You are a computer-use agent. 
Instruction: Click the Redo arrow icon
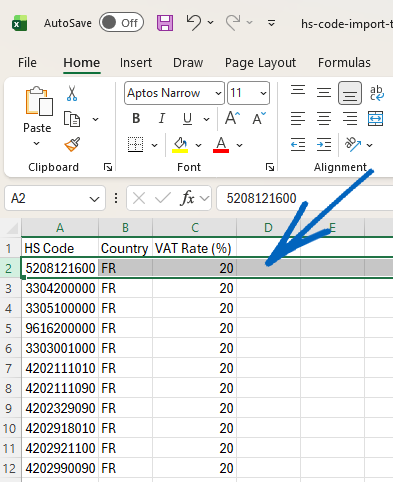233,23
